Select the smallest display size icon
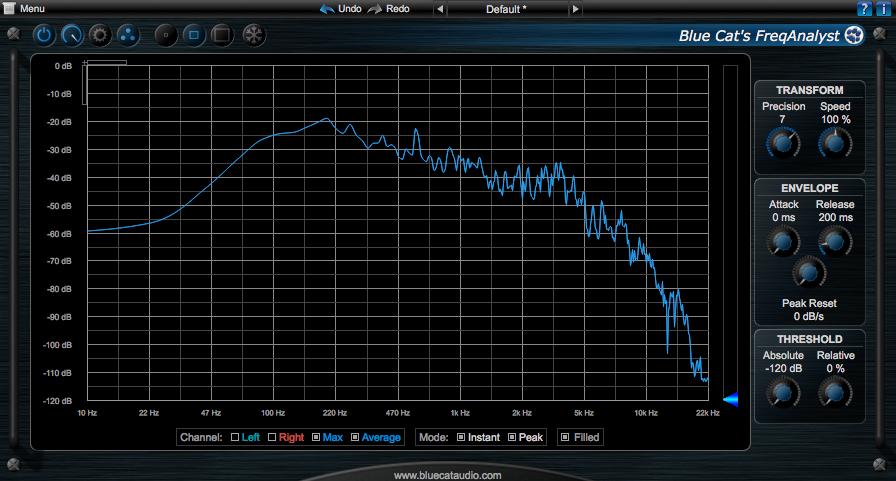This screenshot has height=481, width=896. coord(166,36)
